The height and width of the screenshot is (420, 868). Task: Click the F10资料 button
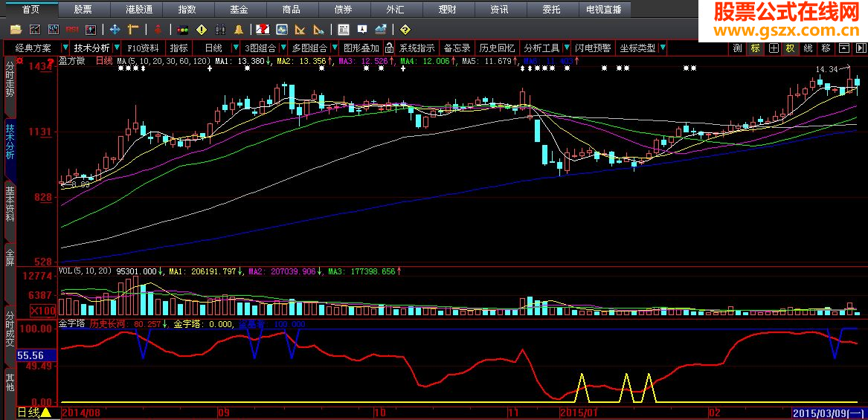pyautogui.click(x=144, y=48)
